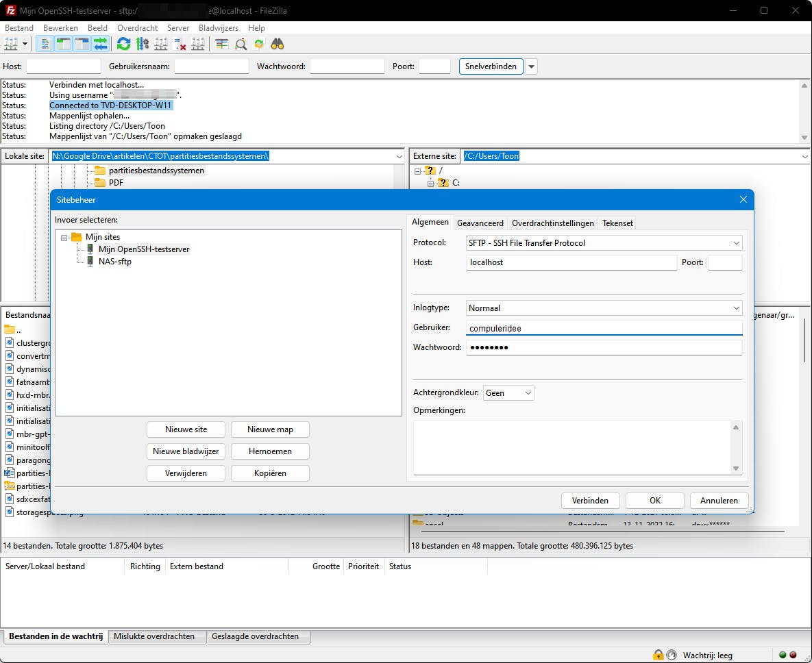Select NAS-sftp in the site list
The height and width of the screenshot is (663, 812).
click(114, 262)
